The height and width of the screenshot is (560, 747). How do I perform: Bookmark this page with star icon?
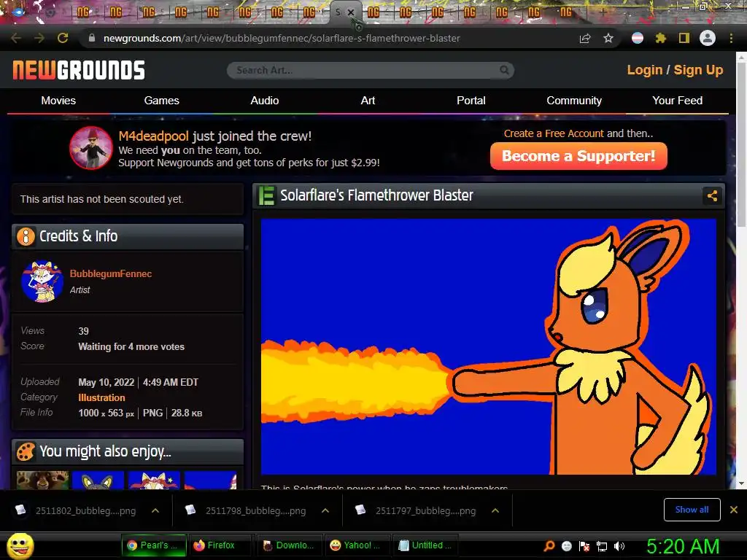(608, 38)
